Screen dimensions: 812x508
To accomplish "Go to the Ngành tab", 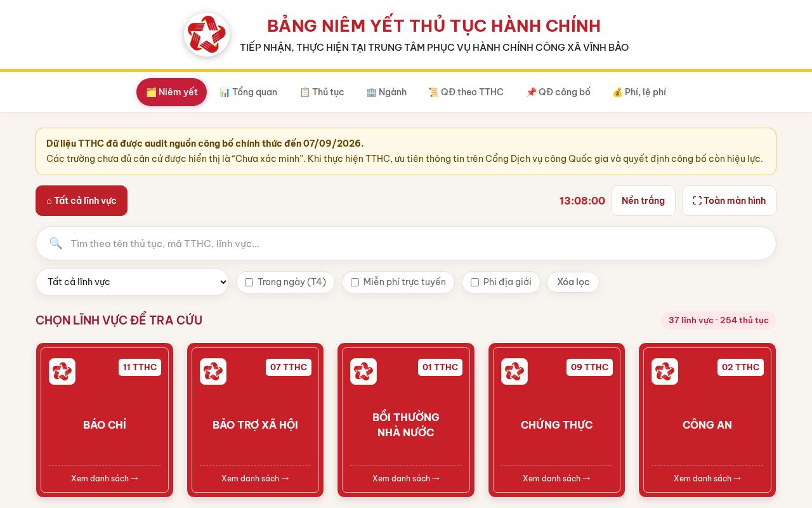I will (386, 92).
